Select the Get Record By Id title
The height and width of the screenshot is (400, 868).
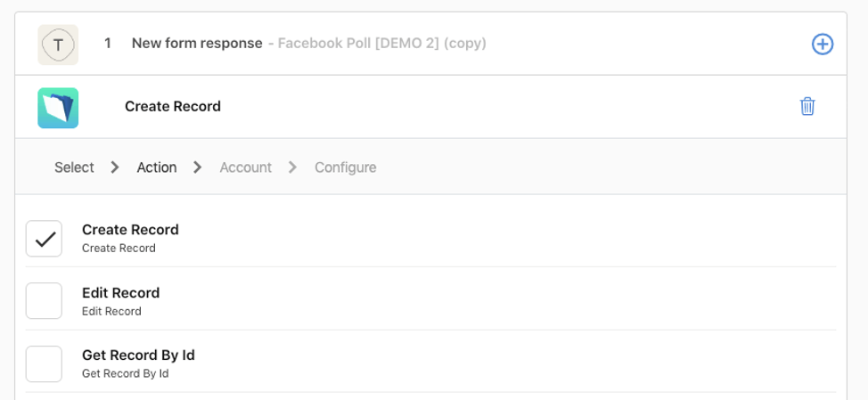pyautogui.click(x=138, y=355)
